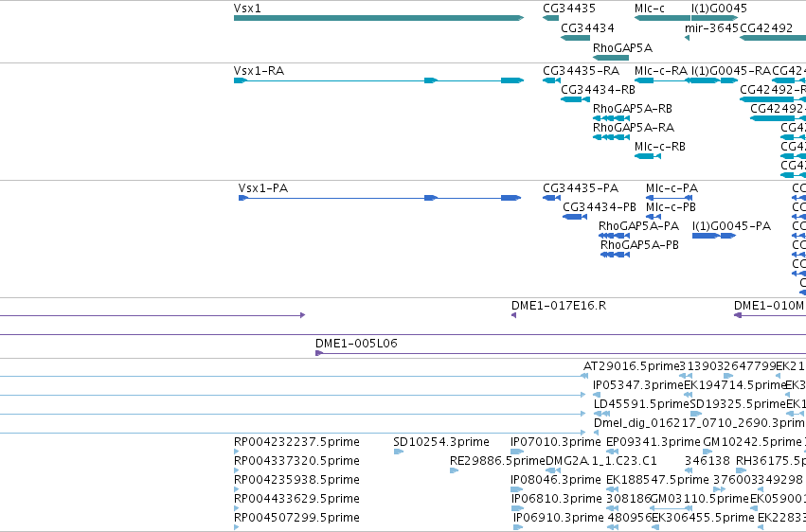Select the GM10242.5prime EST label
Image resolution: width=806 pixels, height=532 pixels.
751,442
